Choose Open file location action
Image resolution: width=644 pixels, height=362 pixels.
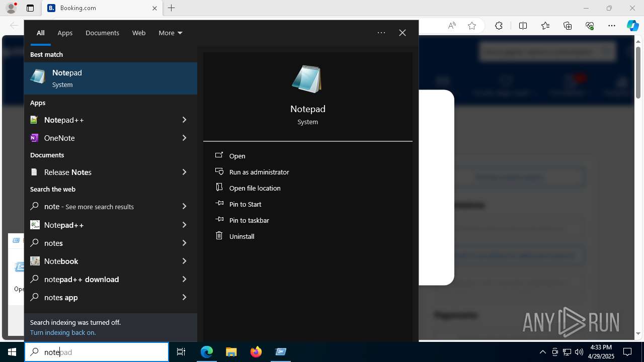coord(255,188)
